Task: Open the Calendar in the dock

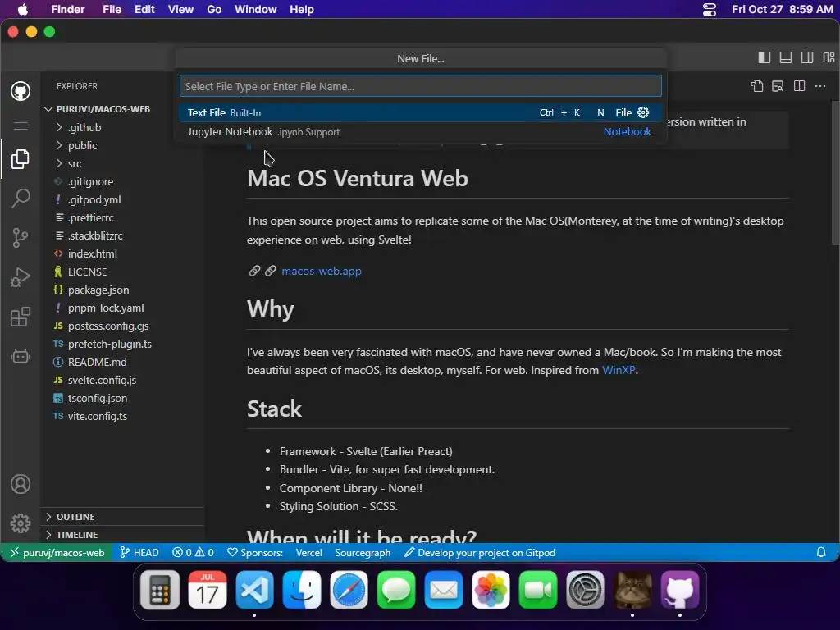Action: click(208, 591)
